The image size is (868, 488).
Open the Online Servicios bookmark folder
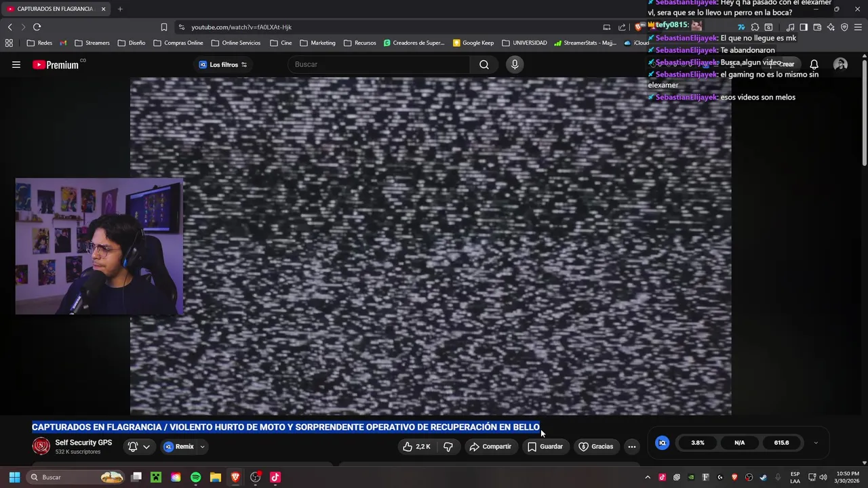click(236, 43)
